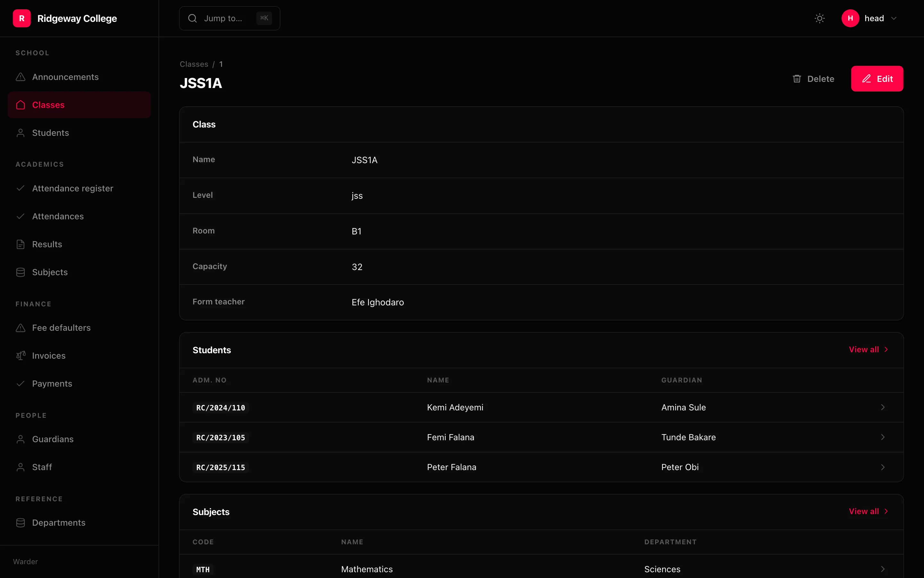The width and height of the screenshot is (924, 578).
Task: Expand the head account dropdown chevron
Action: point(894,18)
